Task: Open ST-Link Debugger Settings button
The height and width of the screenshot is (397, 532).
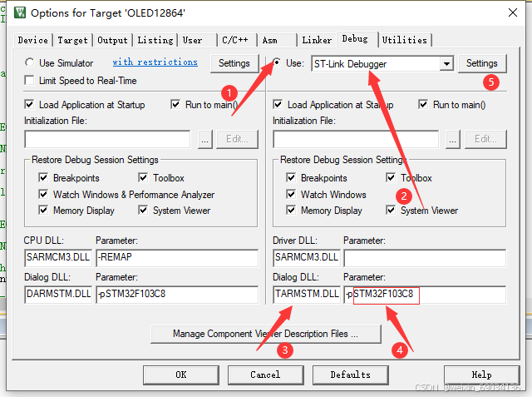Action: (482, 63)
